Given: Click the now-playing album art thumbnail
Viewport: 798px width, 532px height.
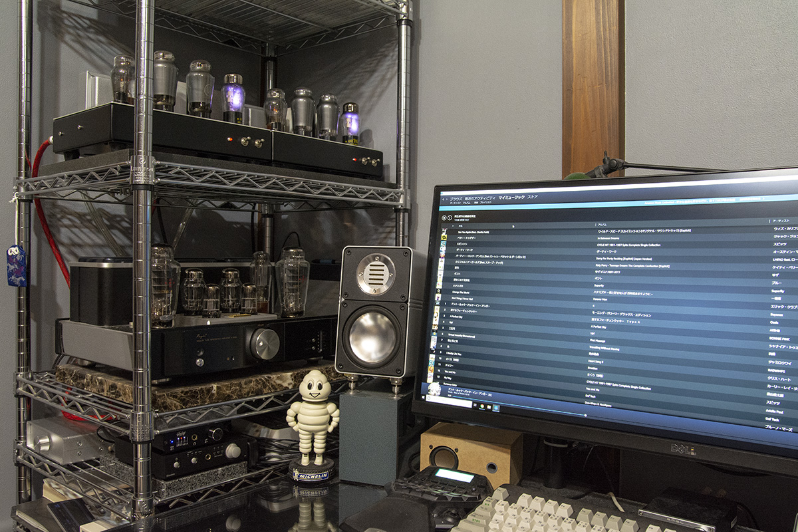Looking at the screenshot, I should point(434,389).
